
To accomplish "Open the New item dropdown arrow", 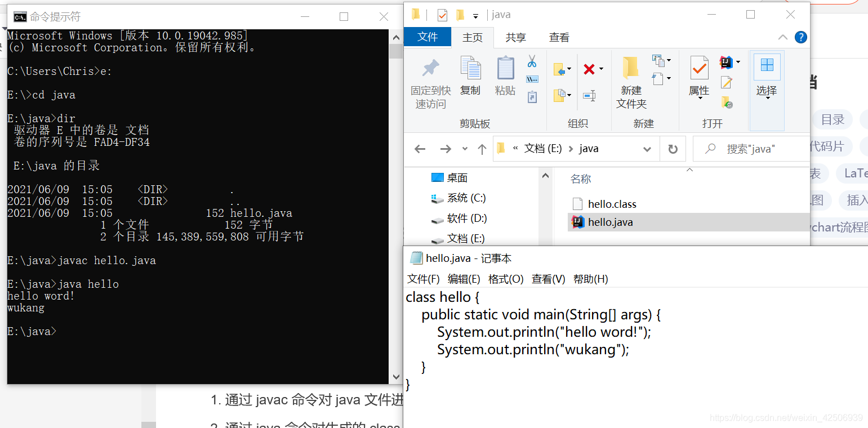I will click(x=669, y=60).
